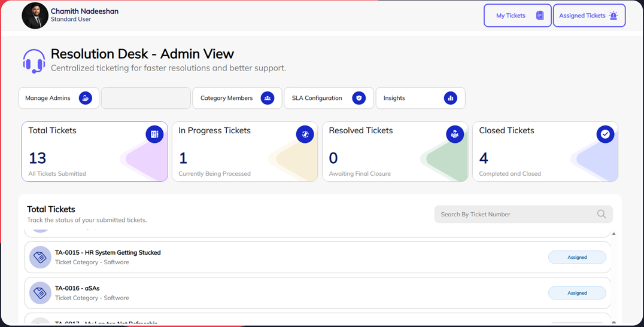
Task: Click the Resolved Tickets handshake icon
Action: click(x=455, y=134)
